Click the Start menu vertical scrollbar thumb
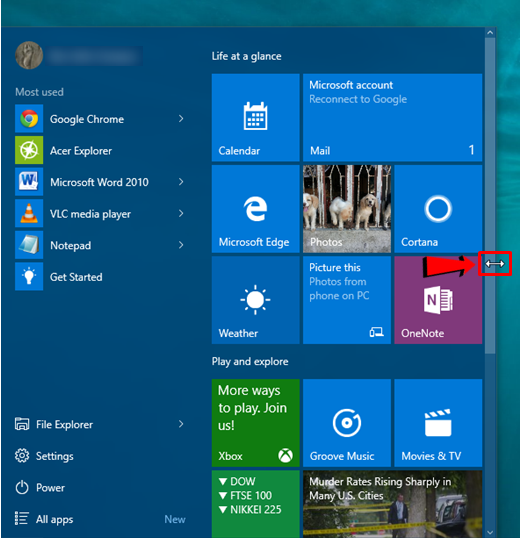Viewport: 521px width, 538px height. [x=490, y=196]
